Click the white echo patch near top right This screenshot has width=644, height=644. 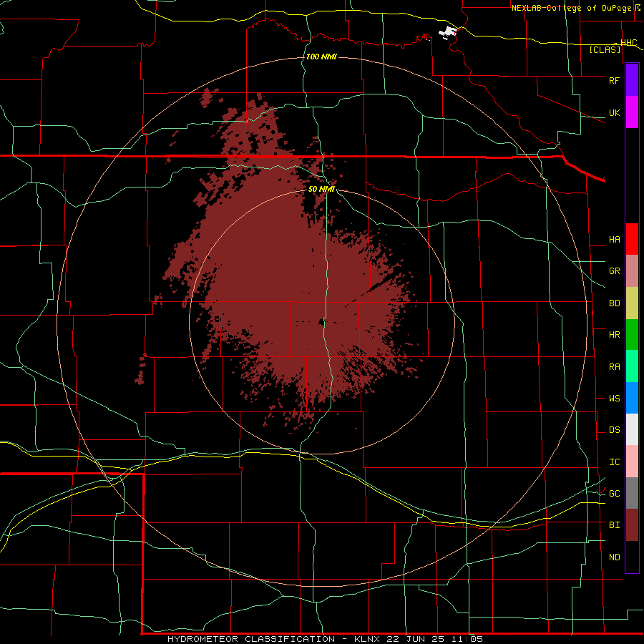coord(447,32)
